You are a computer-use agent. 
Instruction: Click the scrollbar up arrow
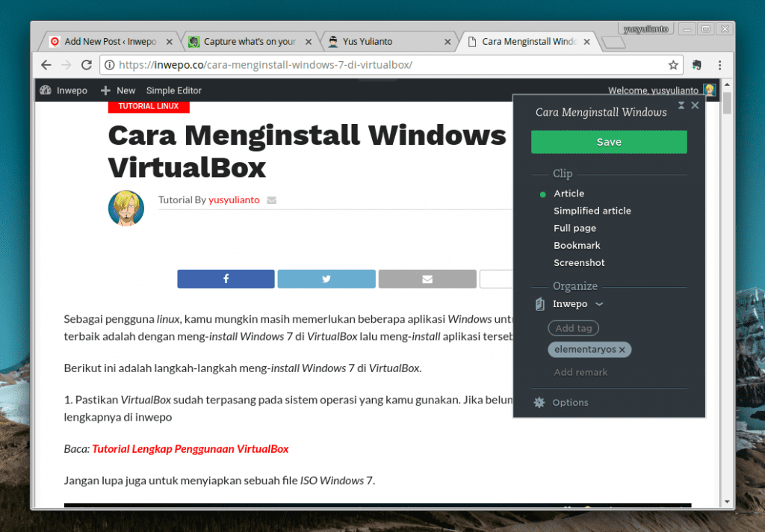727,85
